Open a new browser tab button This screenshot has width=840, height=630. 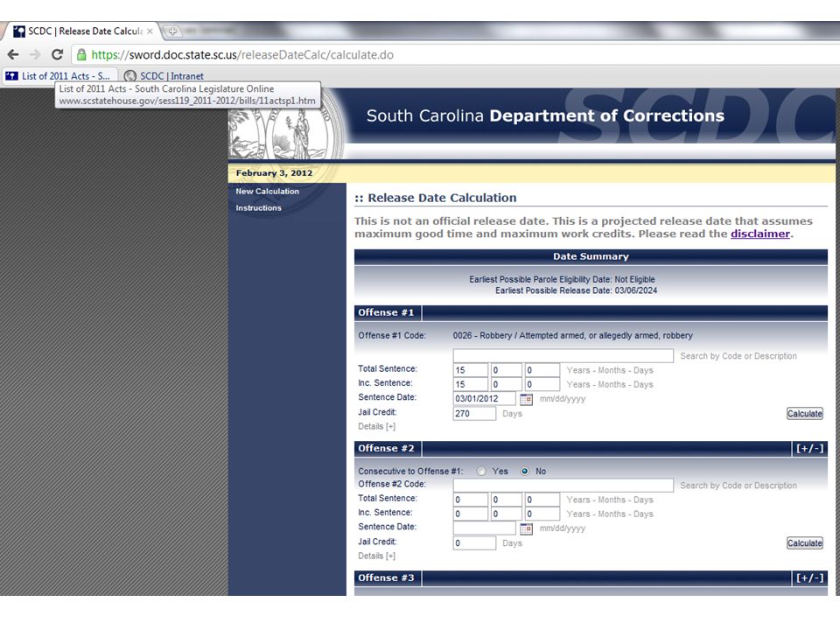pyautogui.click(x=172, y=31)
